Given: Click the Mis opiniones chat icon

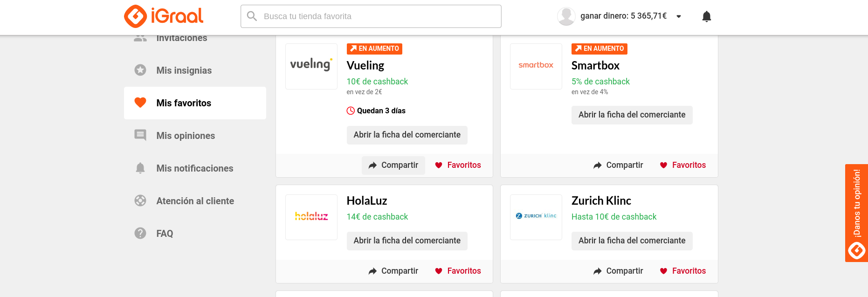Looking at the screenshot, I should click(x=140, y=135).
